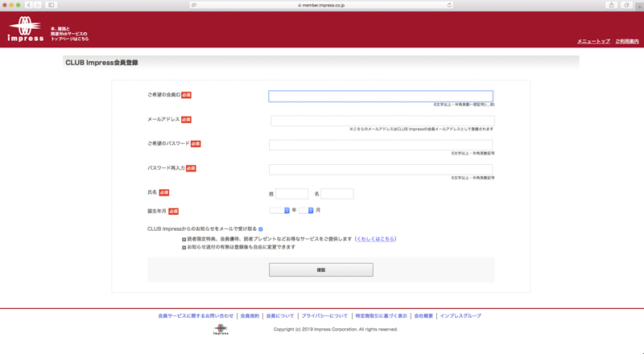Open the 会員について footer link
644x354 pixels.
tap(280, 316)
